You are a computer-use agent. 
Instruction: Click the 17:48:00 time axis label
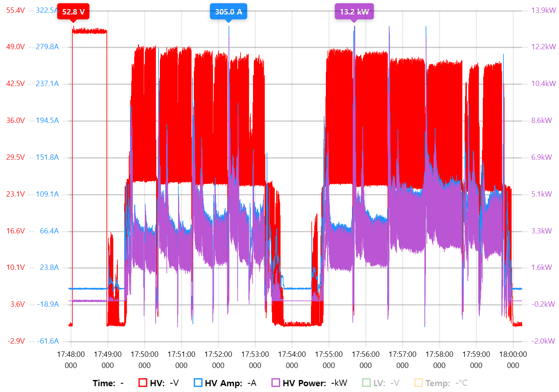[x=71, y=355]
